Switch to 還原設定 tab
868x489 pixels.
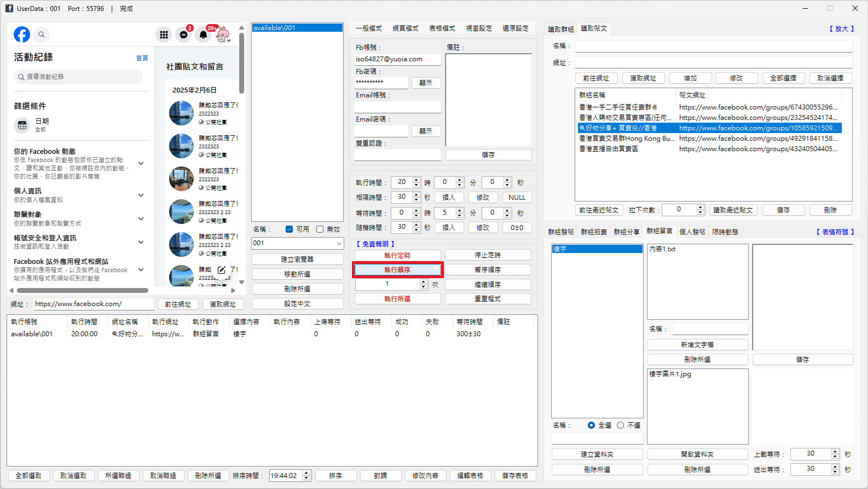(x=516, y=28)
